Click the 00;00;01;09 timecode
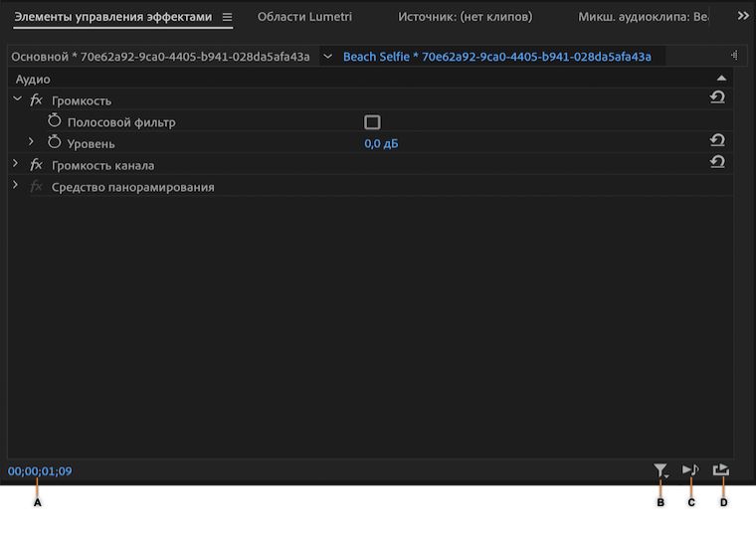 coord(40,470)
